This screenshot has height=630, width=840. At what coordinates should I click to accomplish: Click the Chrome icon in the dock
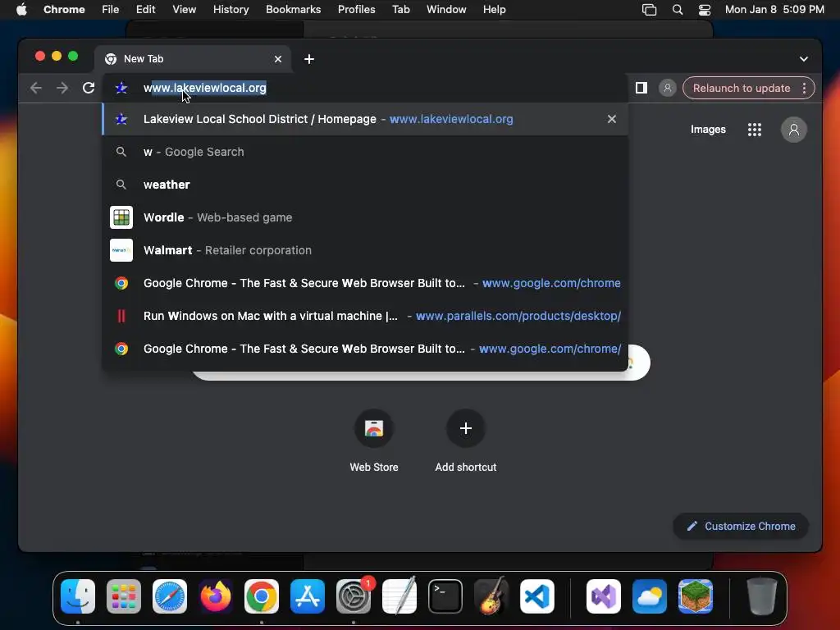tap(262, 596)
